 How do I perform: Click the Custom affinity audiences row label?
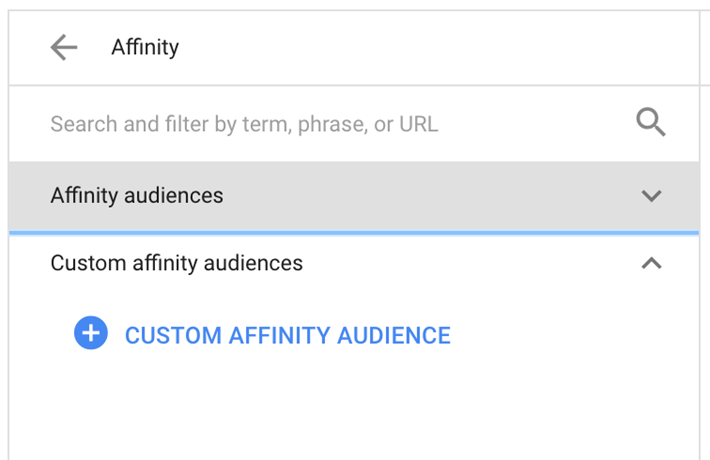[176, 264]
